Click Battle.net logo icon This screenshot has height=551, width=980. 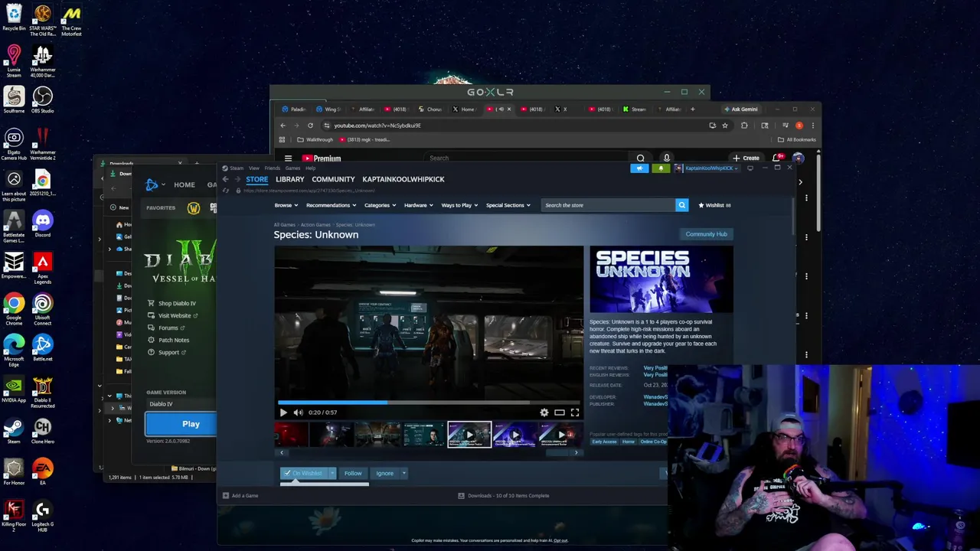[x=152, y=184]
